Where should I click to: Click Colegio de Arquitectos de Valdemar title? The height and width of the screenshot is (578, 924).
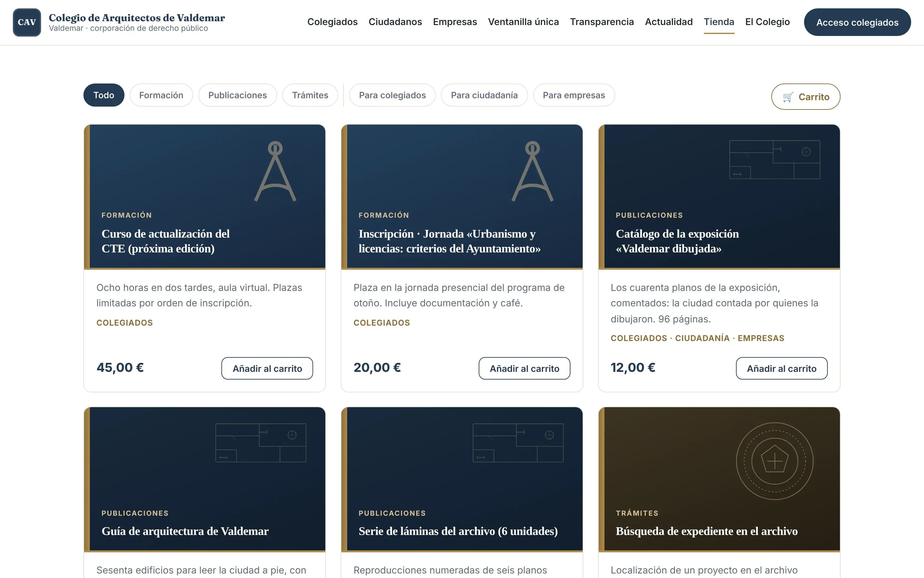(x=137, y=18)
